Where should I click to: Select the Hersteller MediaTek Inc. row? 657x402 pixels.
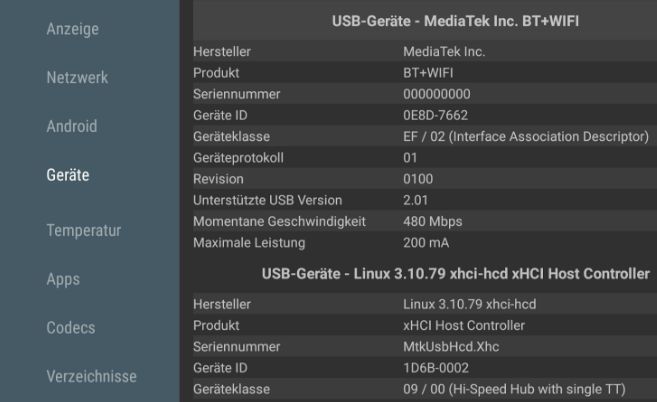pos(425,52)
